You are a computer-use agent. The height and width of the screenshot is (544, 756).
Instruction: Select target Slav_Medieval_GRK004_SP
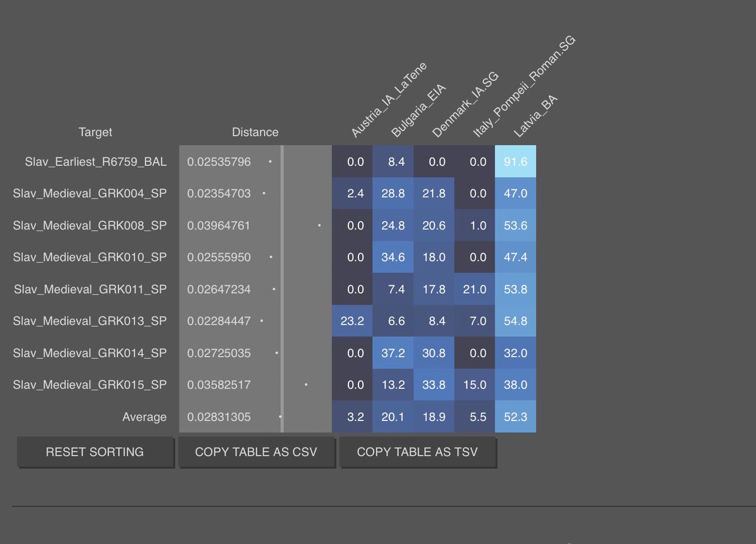(x=89, y=194)
